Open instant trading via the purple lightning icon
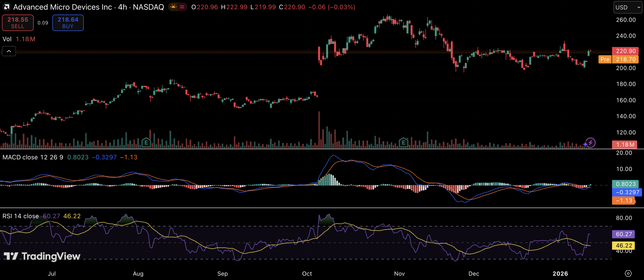Image resolution: width=644 pixels, height=280 pixels. 591,143
